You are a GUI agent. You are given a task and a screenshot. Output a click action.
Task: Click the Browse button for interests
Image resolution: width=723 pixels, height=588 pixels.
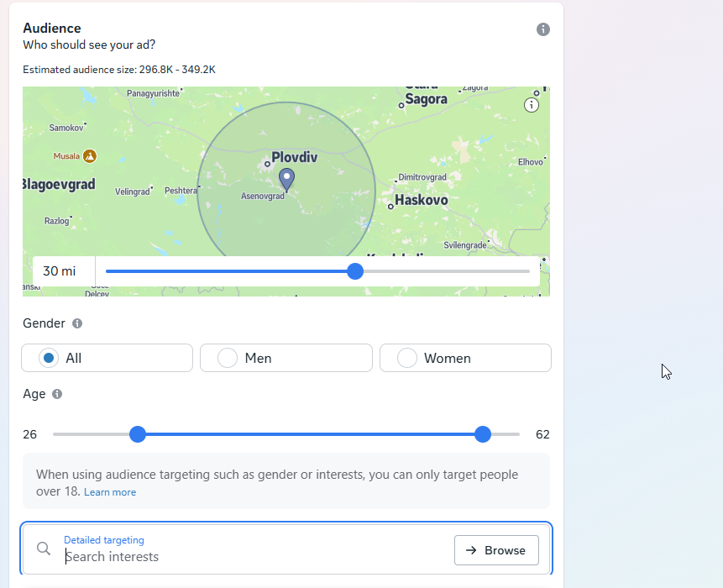click(496, 550)
